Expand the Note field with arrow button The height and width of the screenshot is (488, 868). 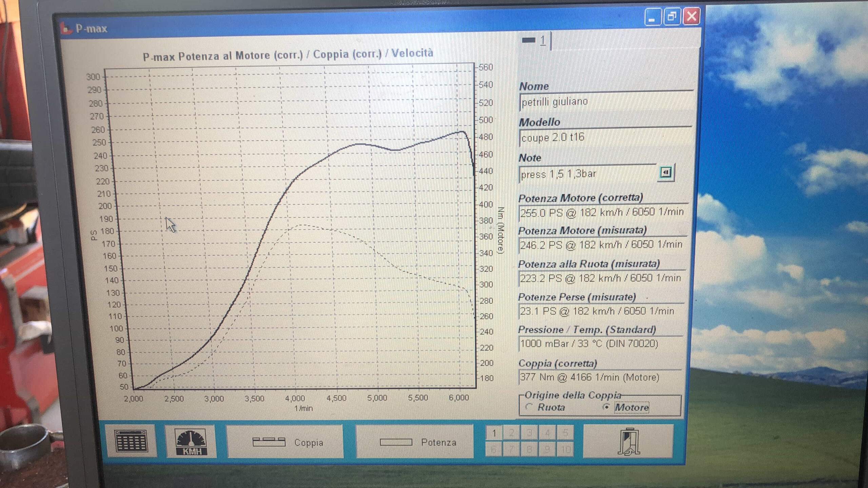(666, 172)
